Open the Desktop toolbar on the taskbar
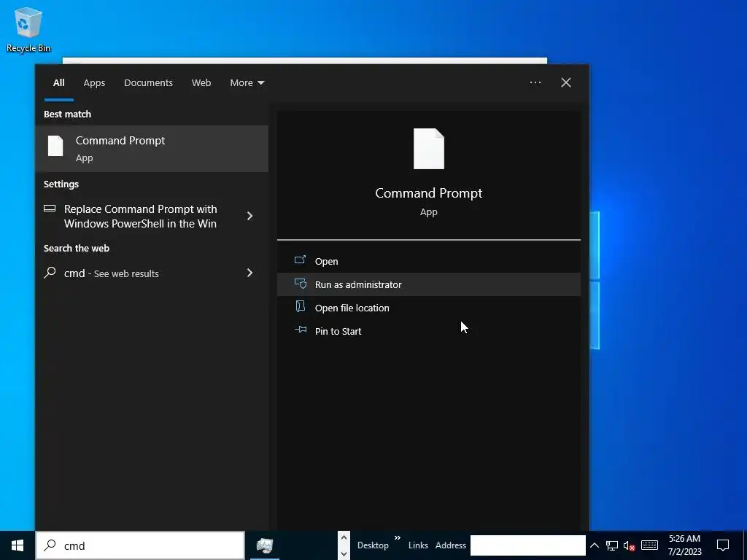The height and width of the screenshot is (560, 747). (x=373, y=545)
